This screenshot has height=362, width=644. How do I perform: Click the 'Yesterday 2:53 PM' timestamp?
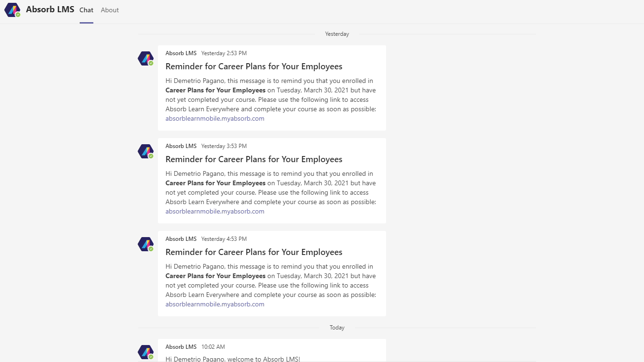(x=224, y=53)
